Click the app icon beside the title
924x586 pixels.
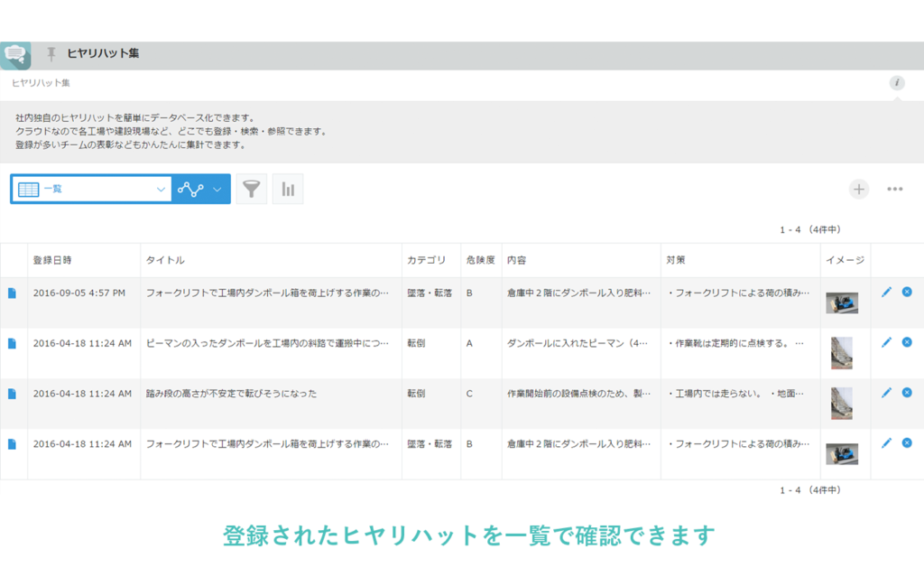[x=16, y=54]
